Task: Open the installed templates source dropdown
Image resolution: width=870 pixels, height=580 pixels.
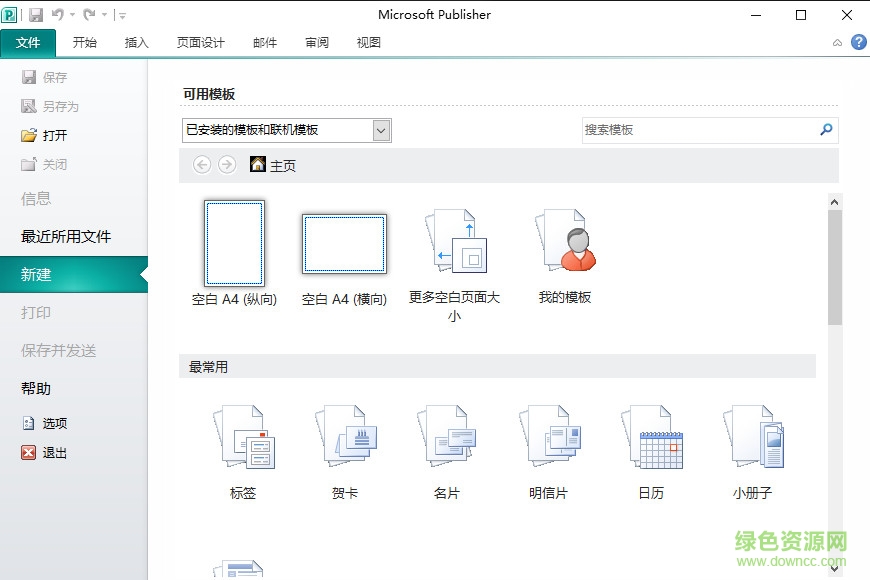Action: (x=381, y=130)
